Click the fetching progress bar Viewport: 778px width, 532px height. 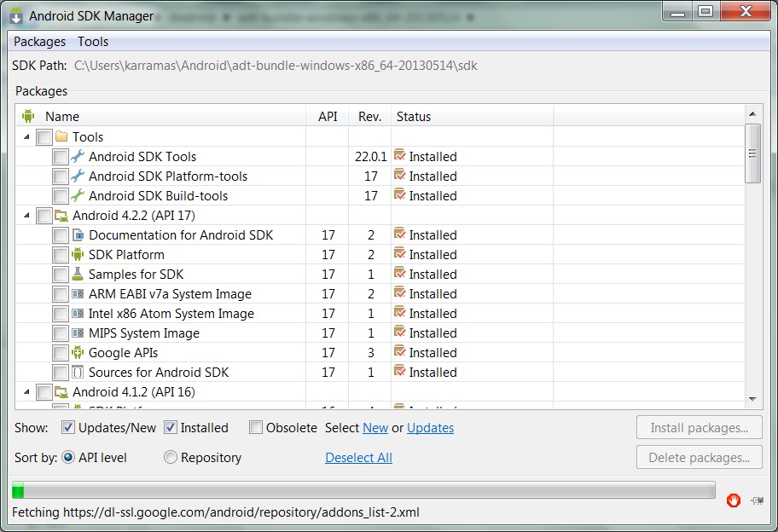363,490
